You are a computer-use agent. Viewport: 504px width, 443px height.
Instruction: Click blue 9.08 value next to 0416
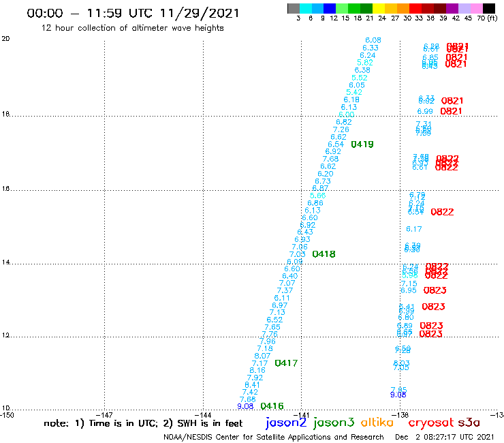point(245,407)
